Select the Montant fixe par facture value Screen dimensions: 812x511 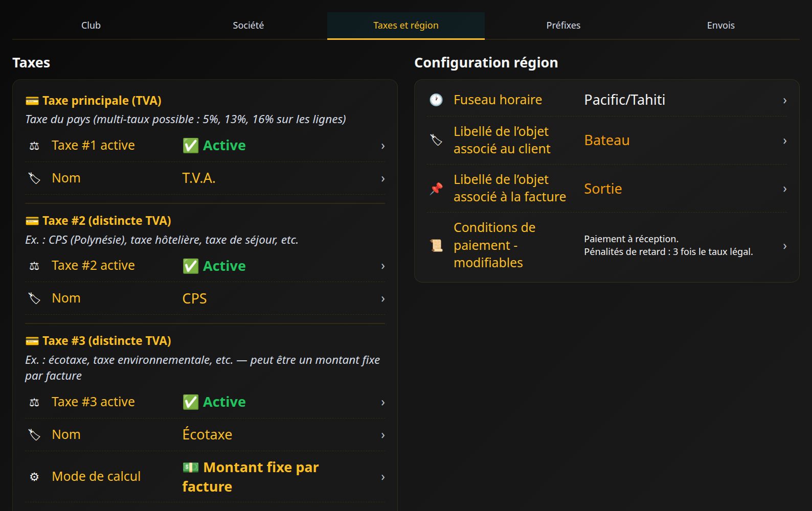(251, 477)
